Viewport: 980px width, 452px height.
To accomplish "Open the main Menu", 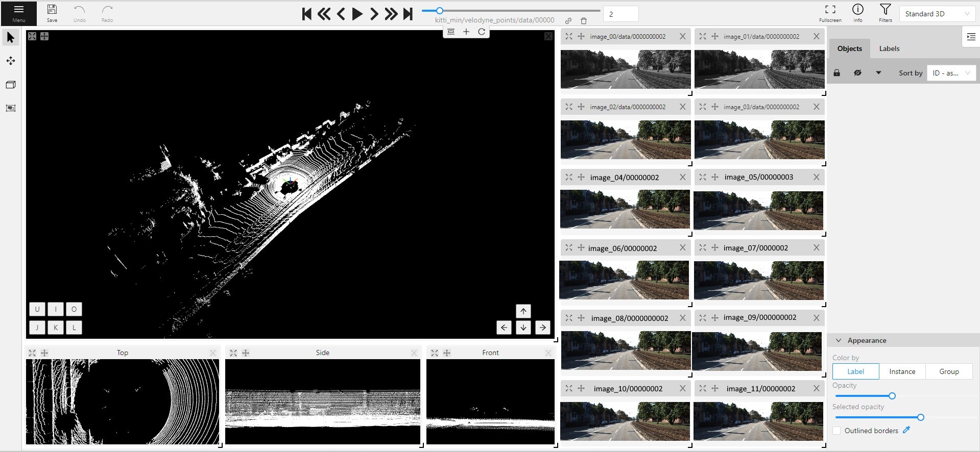I will click(x=19, y=13).
